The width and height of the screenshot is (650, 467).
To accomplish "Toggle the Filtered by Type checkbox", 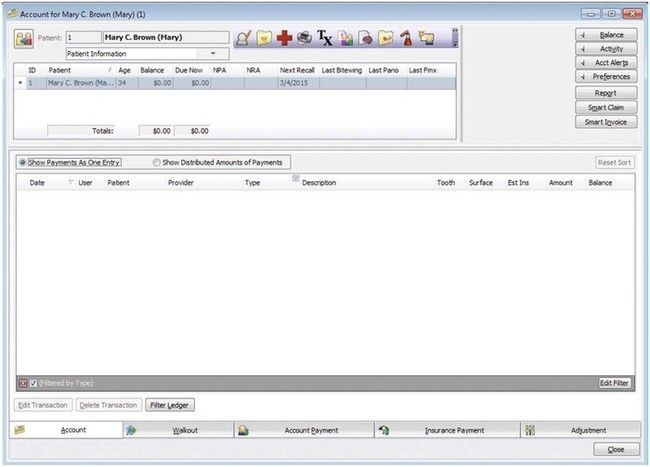I will point(33,383).
